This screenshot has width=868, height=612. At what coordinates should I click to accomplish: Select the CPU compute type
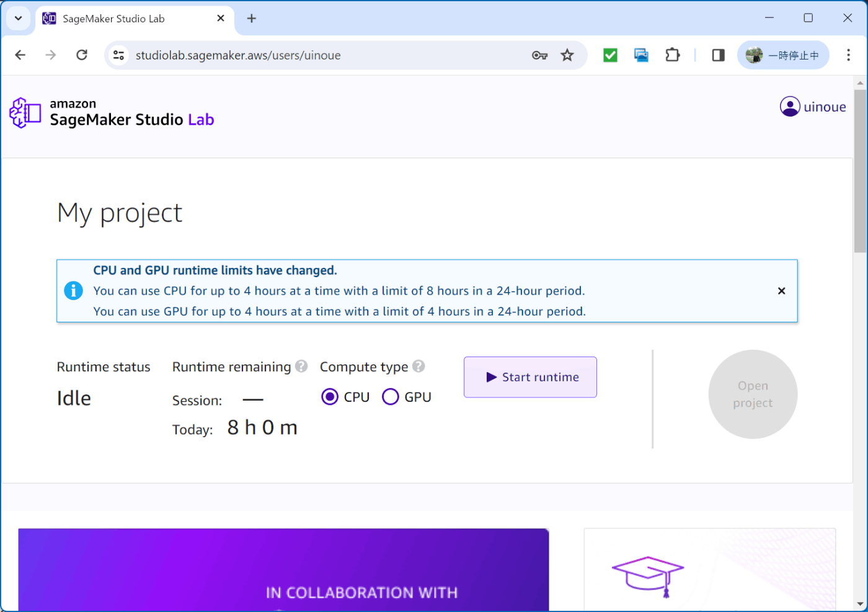(x=330, y=397)
